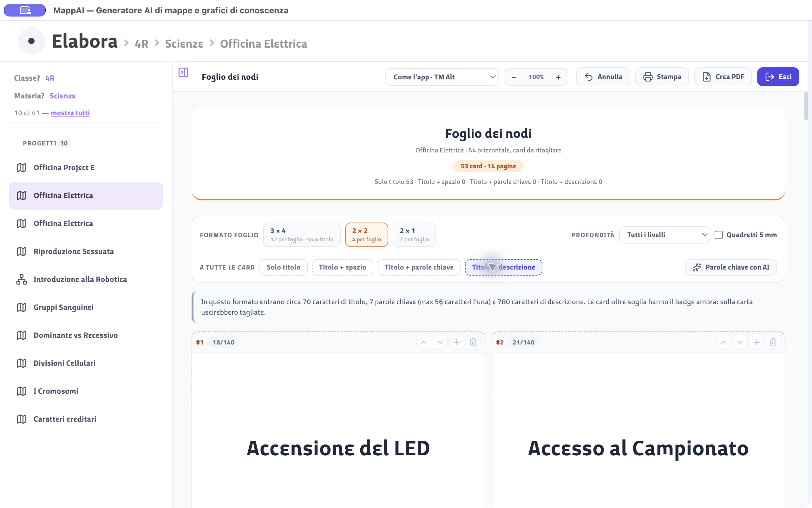
Task: Exit with the Esci button
Action: 778,77
